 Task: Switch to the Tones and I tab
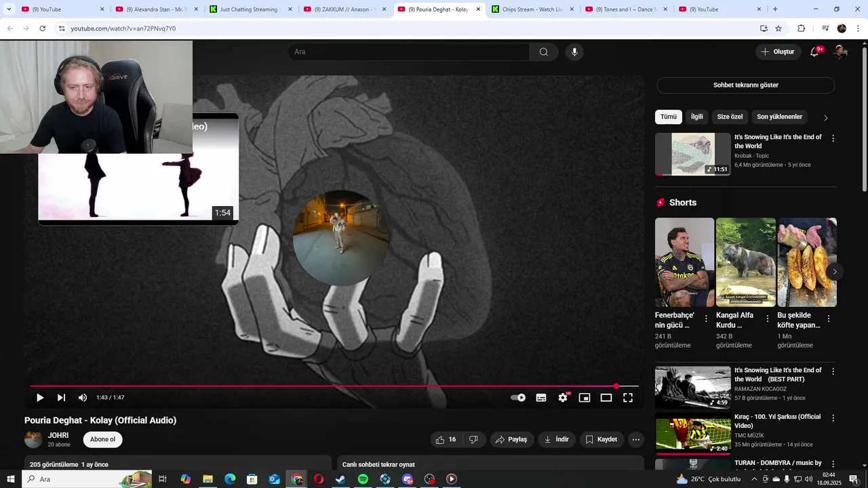click(627, 9)
